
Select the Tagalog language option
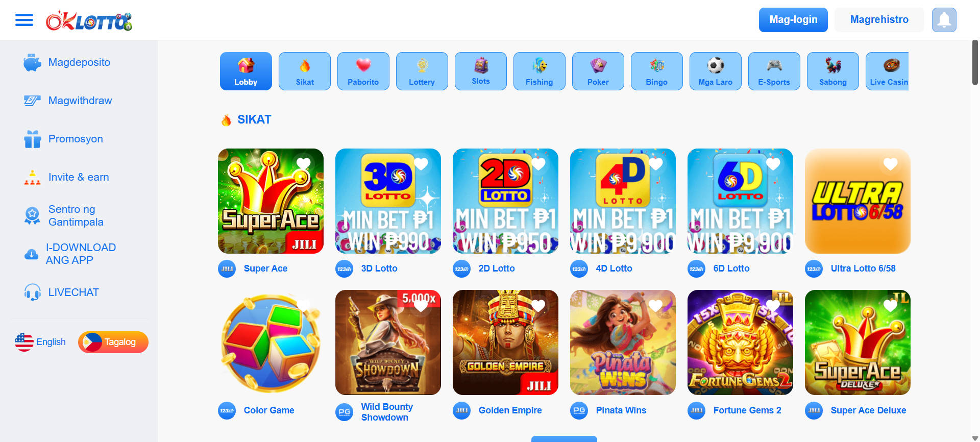tap(113, 342)
